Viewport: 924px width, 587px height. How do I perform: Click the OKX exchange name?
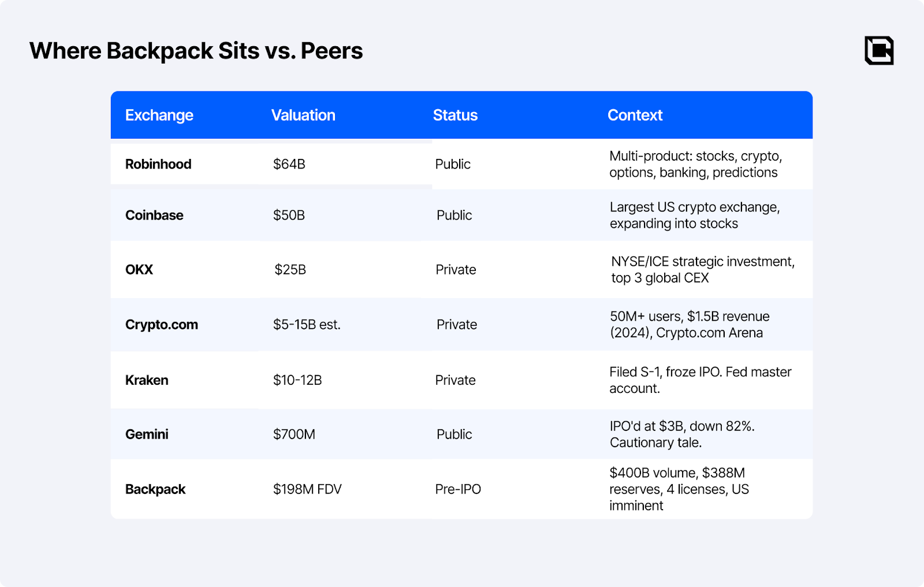[x=139, y=269]
